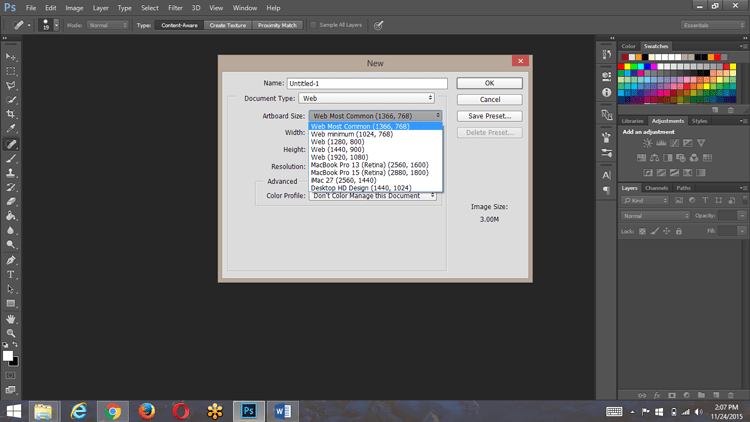This screenshot has height=422, width=750.
Task: Select the Zoom tool
Action: point(11,333)
